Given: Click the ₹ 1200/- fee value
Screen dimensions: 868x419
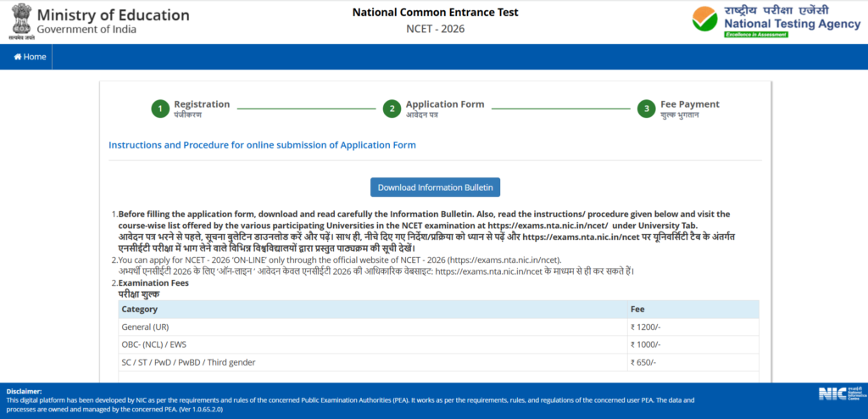Looking at the screenshot, I should click(x=645, y=327).
